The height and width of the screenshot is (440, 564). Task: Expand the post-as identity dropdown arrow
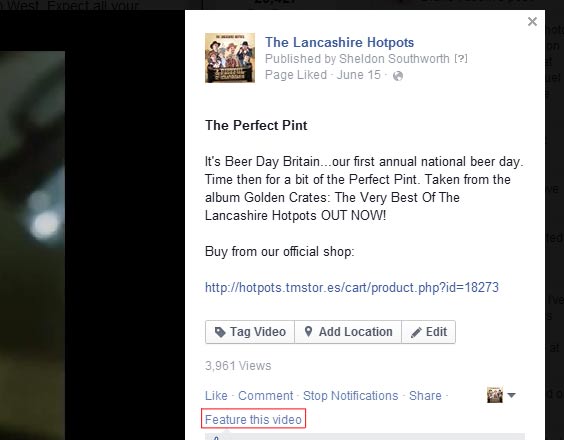pyautogui.click(x=511, y=395)
